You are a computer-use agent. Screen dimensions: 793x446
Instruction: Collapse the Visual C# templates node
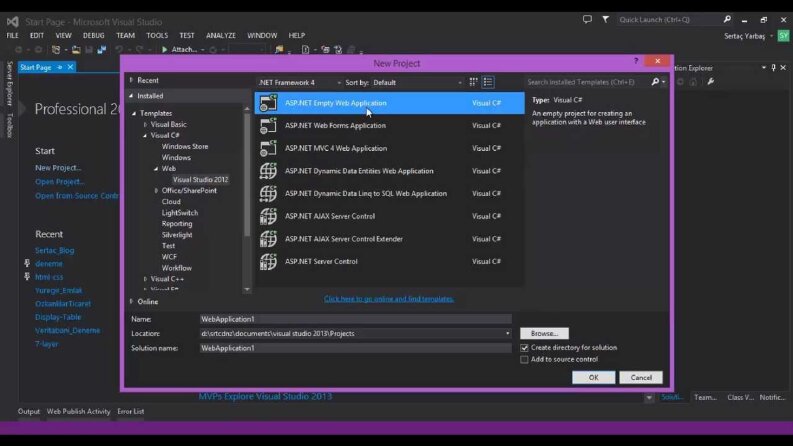coord(145,136)
